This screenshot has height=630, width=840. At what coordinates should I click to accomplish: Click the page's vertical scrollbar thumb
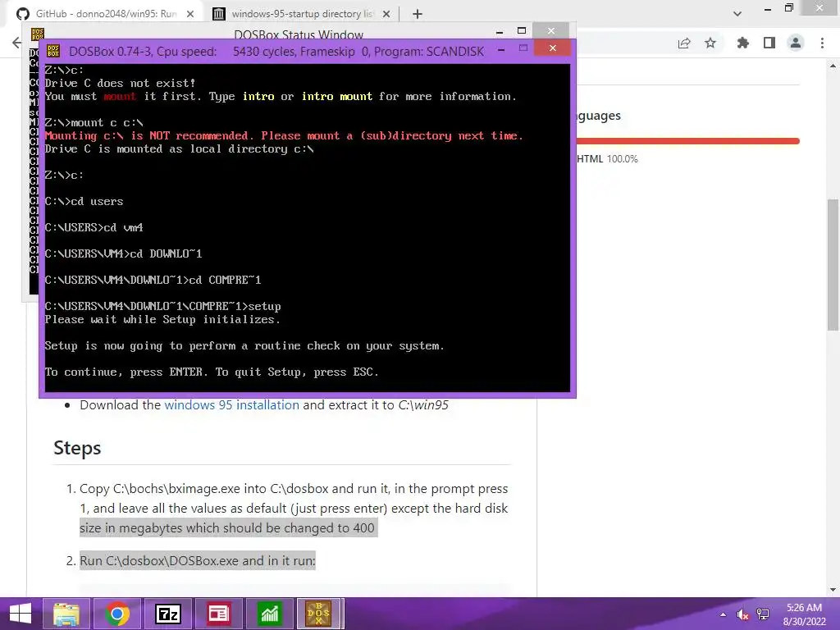pyautogui.click(x=833, y=265)
